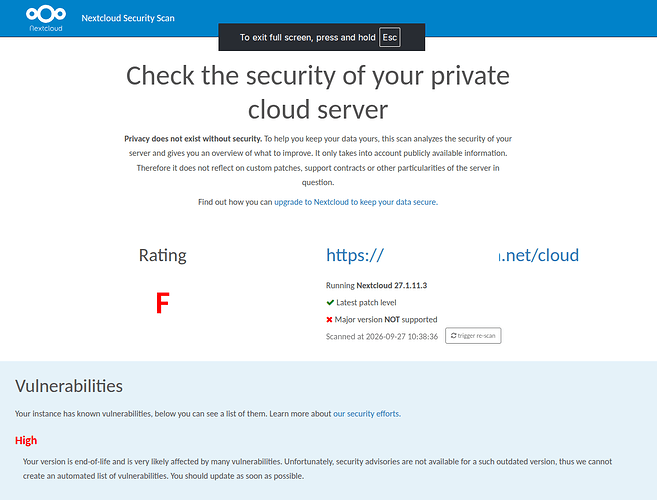The image size is (657, 500).
Task: Click the red F rating grade
Action: (163, 303)
